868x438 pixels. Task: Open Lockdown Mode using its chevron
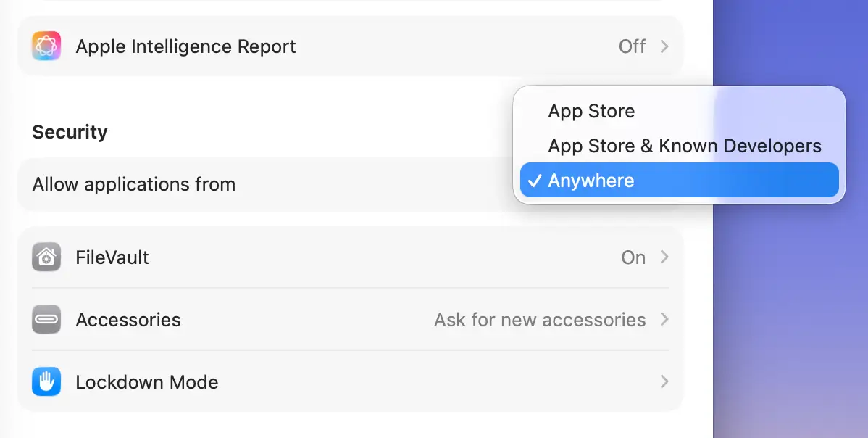point(664,382)
